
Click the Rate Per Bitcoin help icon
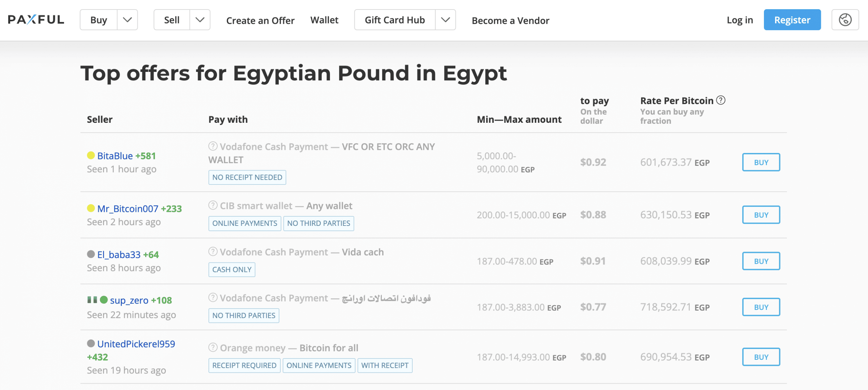tap(721, 100)
